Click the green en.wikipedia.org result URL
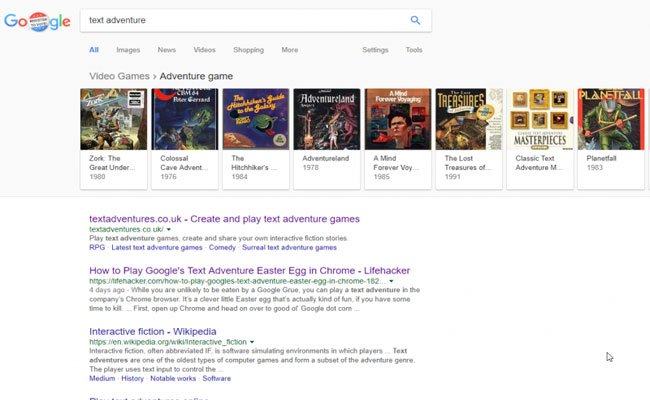Viewport: 650px width, 400px height. [168, 342]
